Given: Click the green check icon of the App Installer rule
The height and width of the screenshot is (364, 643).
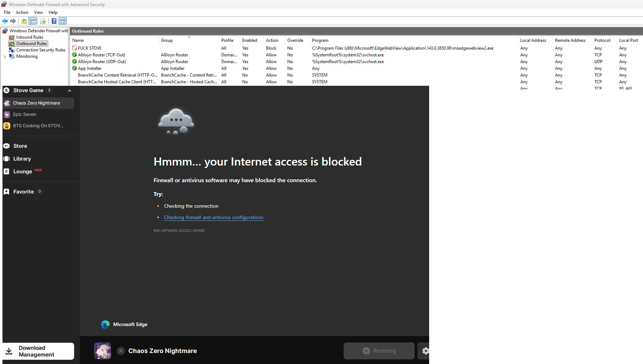Looking at the screenshot, I should tap(74, 68).
